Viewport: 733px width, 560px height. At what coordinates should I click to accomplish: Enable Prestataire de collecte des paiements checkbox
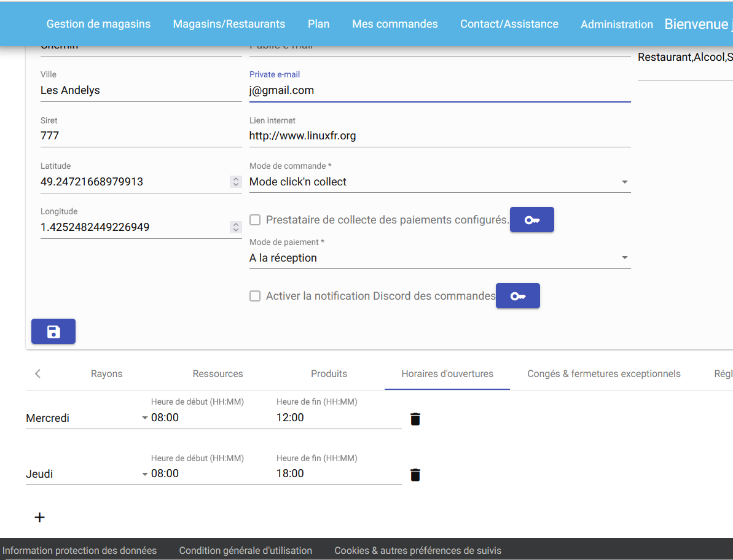coord(255,220)
